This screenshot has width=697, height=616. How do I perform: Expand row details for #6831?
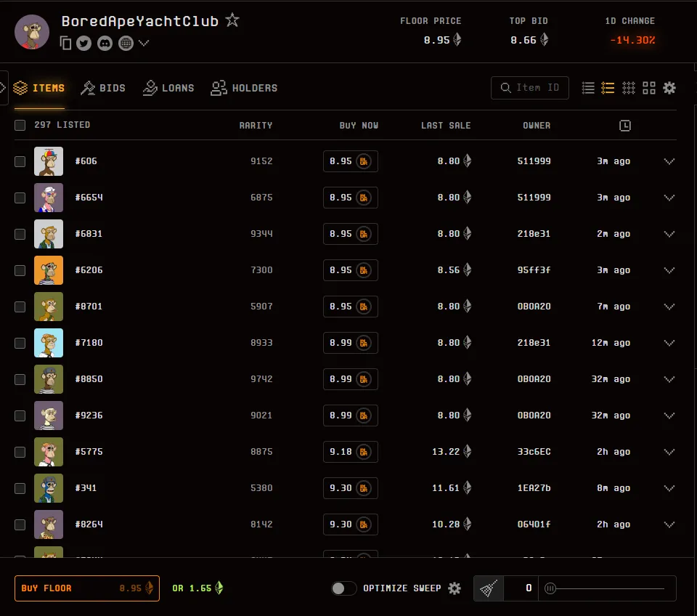click(669, 234)
